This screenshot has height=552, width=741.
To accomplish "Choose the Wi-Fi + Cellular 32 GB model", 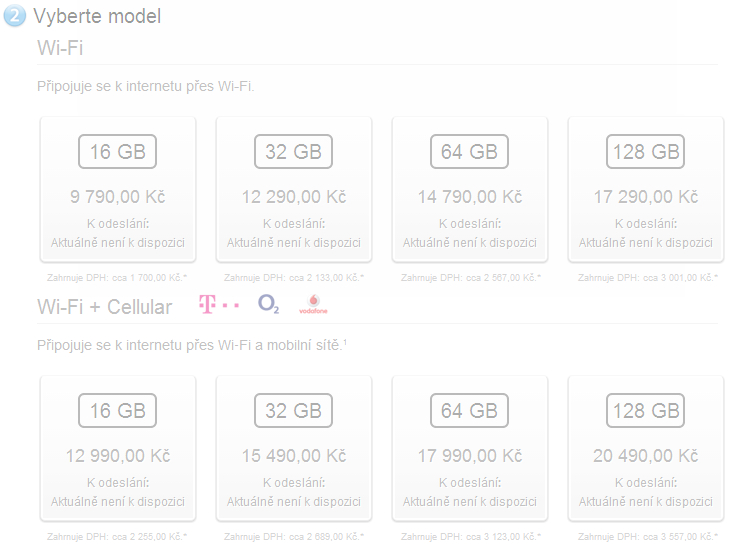I will click(294, 448).
